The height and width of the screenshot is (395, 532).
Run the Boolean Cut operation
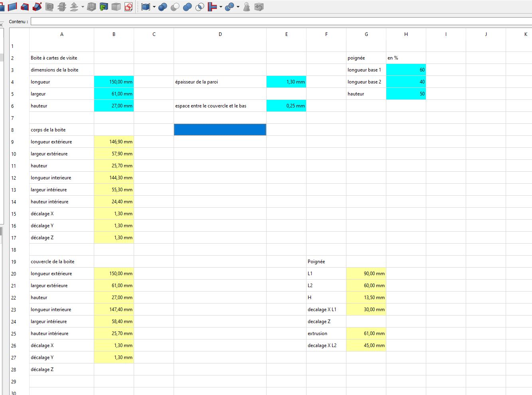coord(175,7)
